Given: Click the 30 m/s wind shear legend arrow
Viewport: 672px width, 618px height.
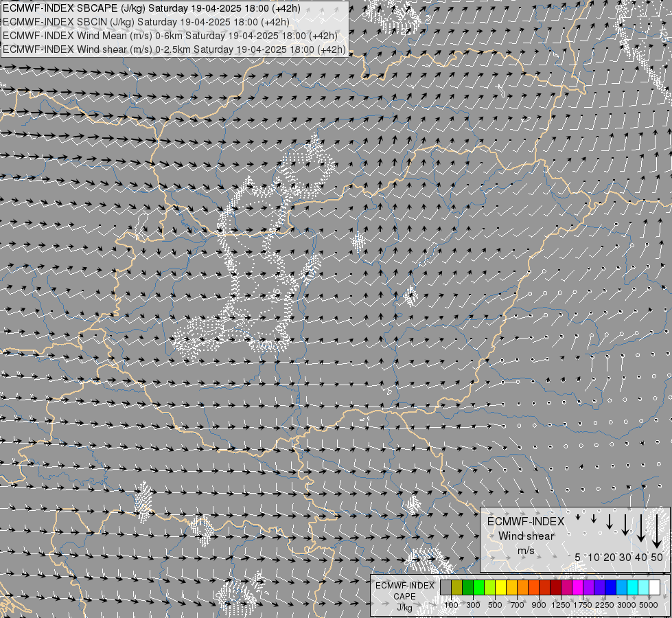Looking at the screenshot, I should 625,525.
